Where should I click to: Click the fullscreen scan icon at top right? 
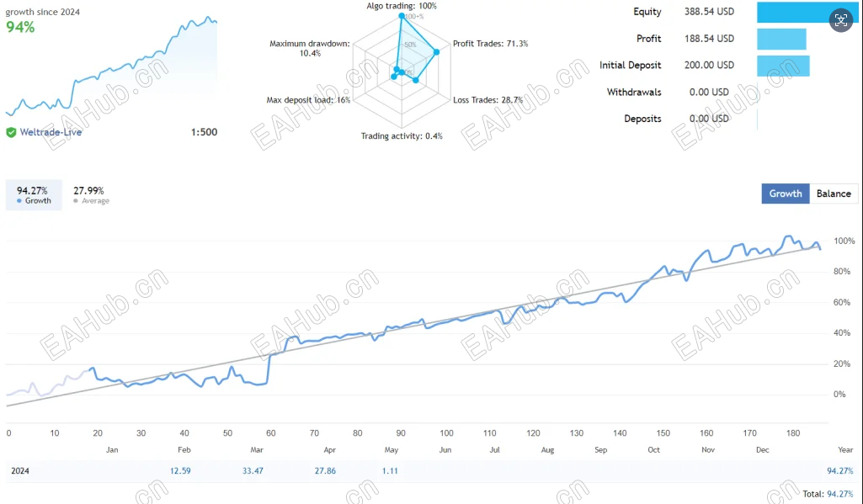(x=840, y=21)
